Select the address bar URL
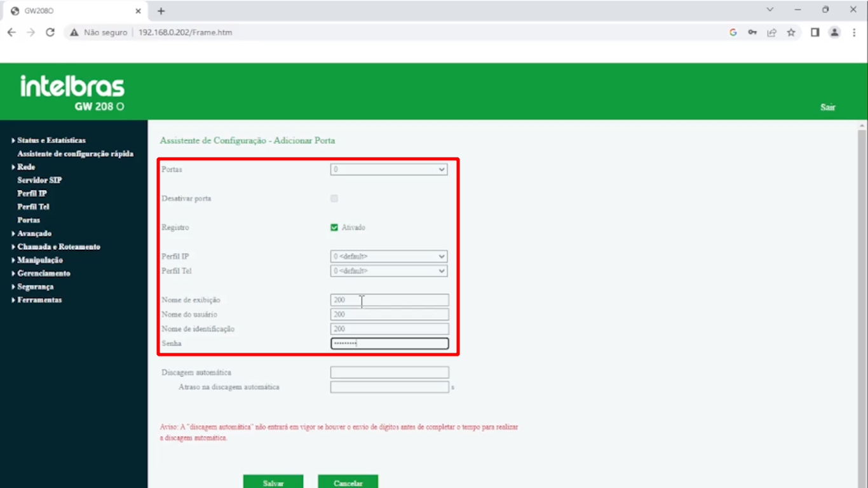The height and width of the screenshot is (488, 868). [x=185, y=32]
